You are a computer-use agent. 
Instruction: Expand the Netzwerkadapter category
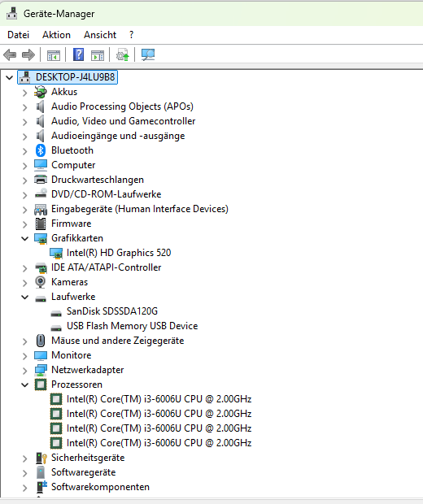click(x=24, y=371)
